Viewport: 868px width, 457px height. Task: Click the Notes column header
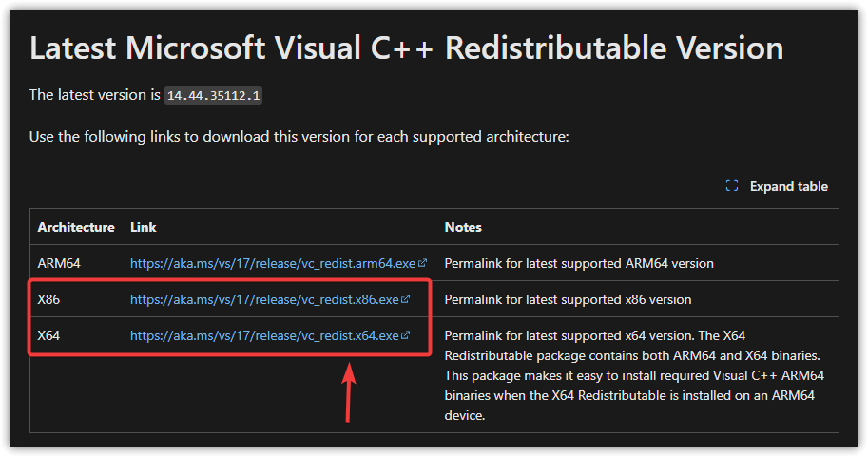pos(463,227)
